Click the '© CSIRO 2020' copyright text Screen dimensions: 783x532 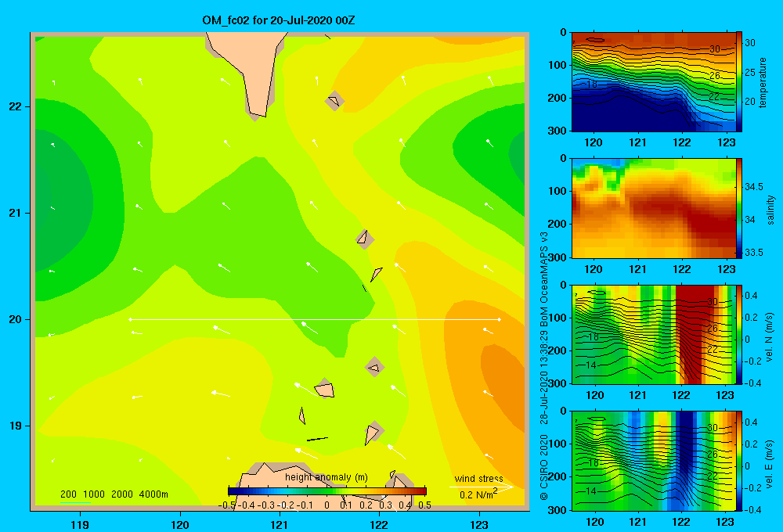(x=544, y=468)
